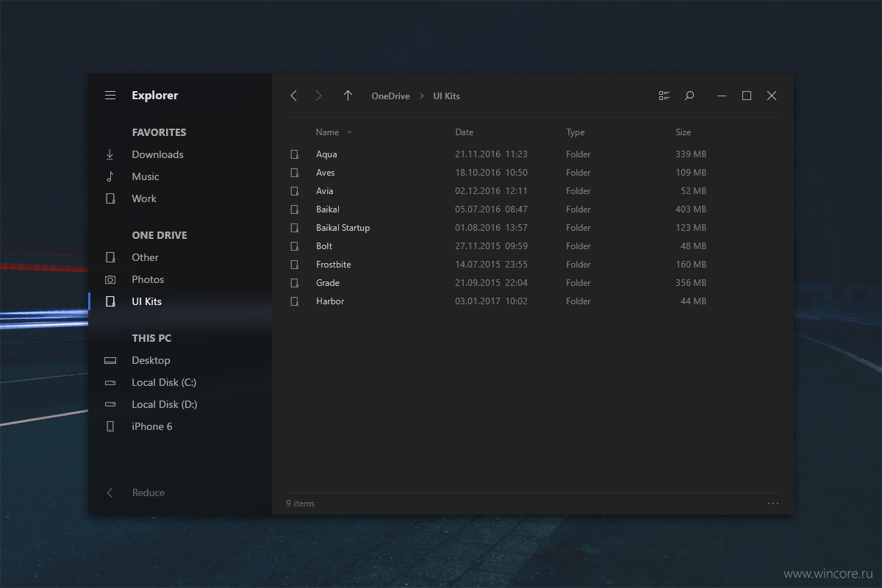Click the Frostbite folder icon
This screenshot has height=588, width=882.
(295, 265)
